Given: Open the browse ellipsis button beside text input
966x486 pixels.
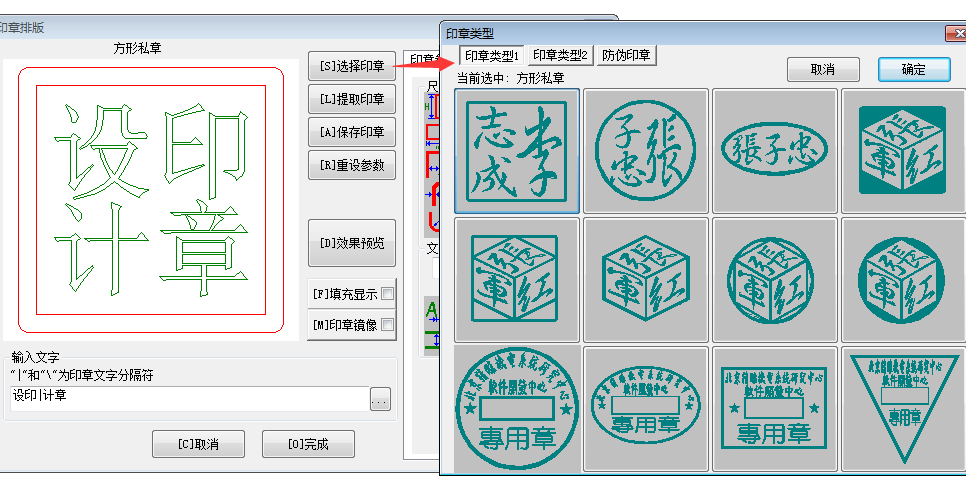Looking at the screenshot, I should click(380, 400).
